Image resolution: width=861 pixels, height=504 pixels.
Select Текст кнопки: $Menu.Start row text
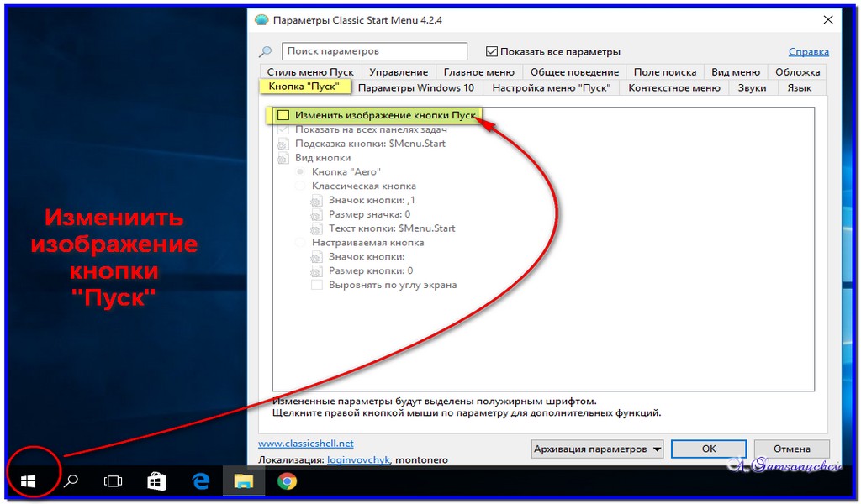click(x=392, y=228)
